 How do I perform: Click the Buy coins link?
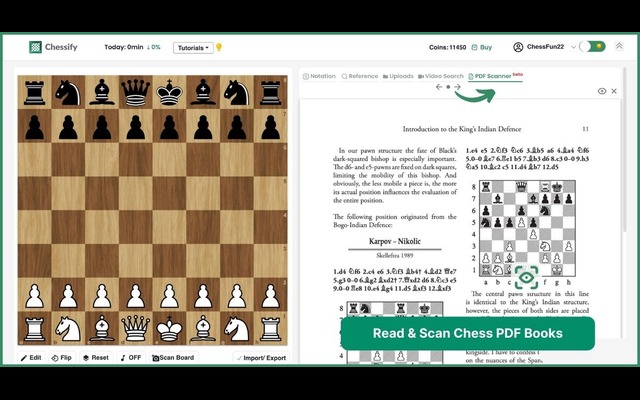tap(482, 47)
